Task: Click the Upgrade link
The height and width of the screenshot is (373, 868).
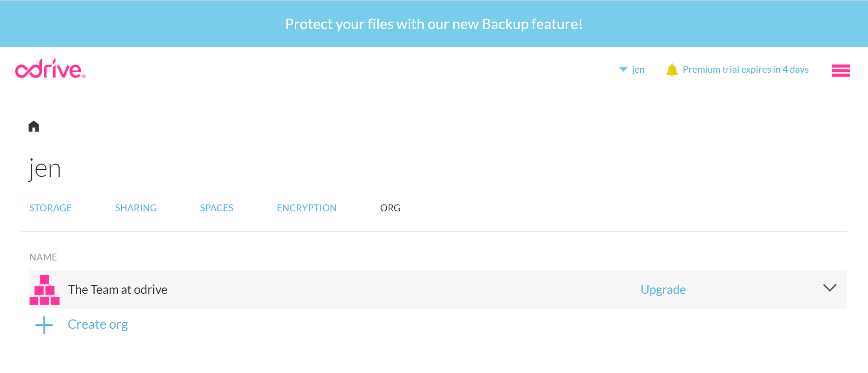Action: click(x=663, y=289)
